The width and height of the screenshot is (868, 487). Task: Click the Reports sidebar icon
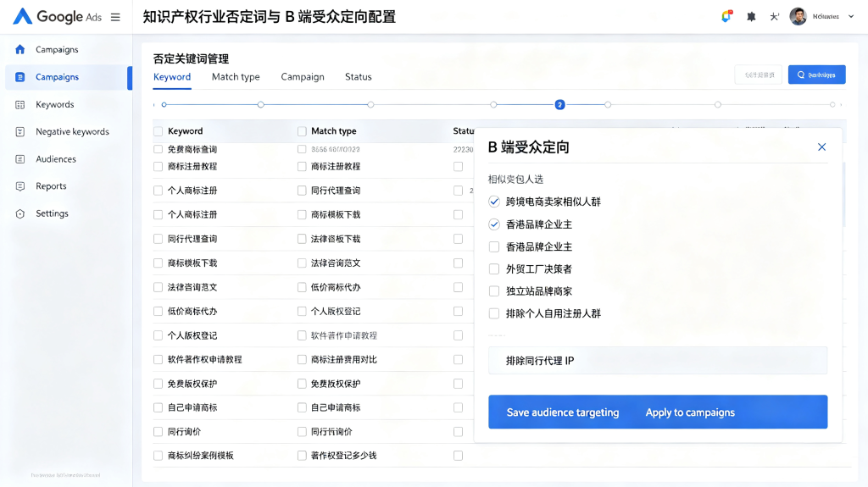coord(20,186)
